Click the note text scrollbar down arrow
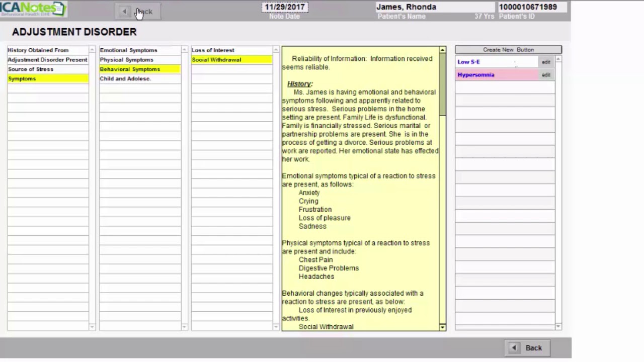The width and height of the screenshot is (644, 362). point(443,327)
